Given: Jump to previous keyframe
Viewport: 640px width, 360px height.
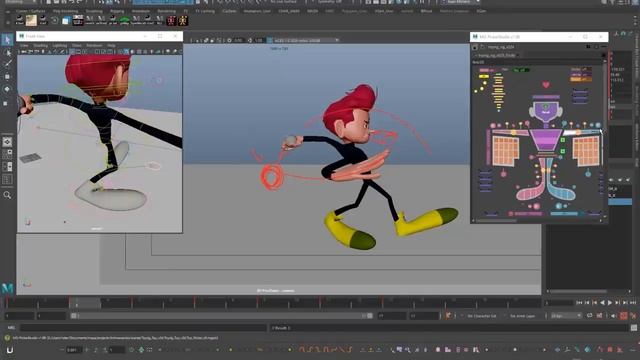Looking at the screenshot, I should click(595, 303).
